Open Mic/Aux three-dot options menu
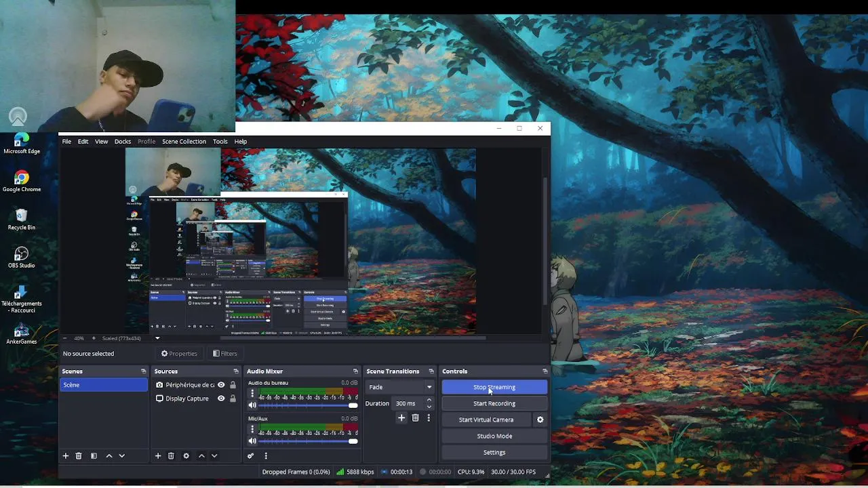 pyautogui.click(x=252, y=430)
